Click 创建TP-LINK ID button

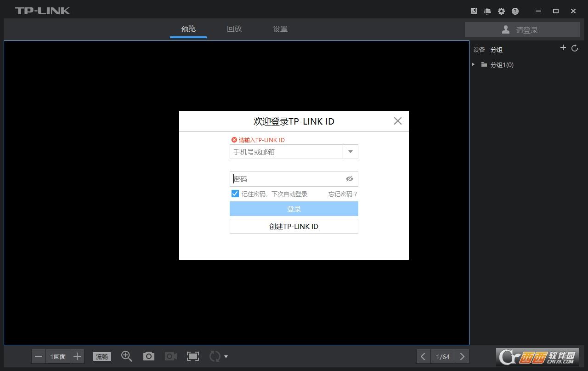point(294,226)
